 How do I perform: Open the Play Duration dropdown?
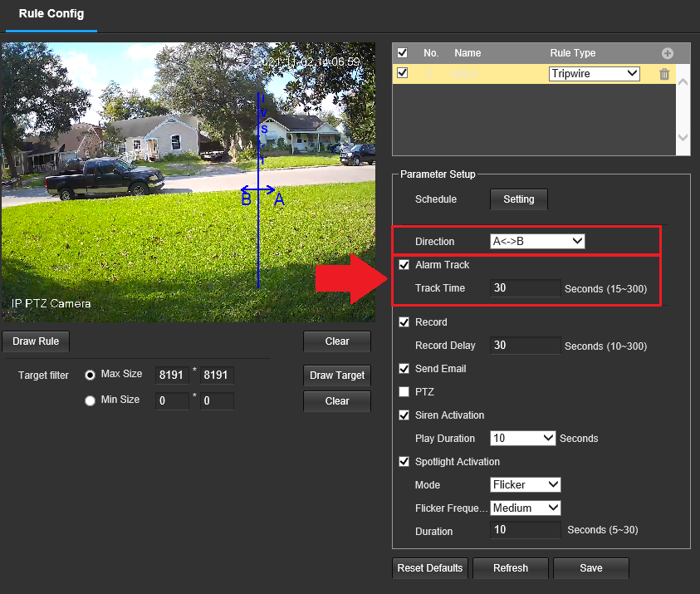pos(523,438)
